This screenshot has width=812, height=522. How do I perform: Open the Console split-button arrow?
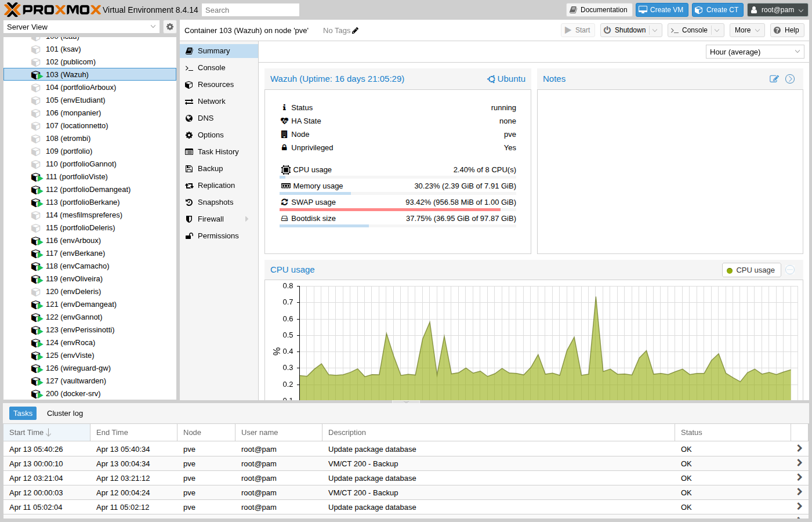(717, 30)
